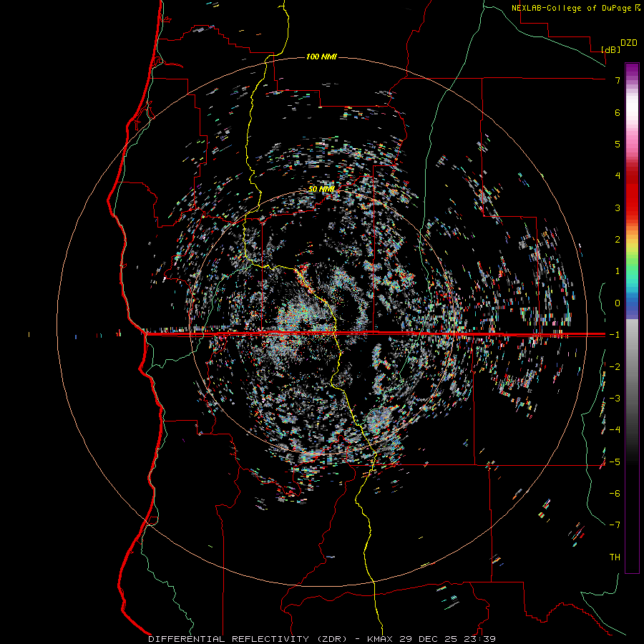Select the 6 dB tick label

point(618,112)
